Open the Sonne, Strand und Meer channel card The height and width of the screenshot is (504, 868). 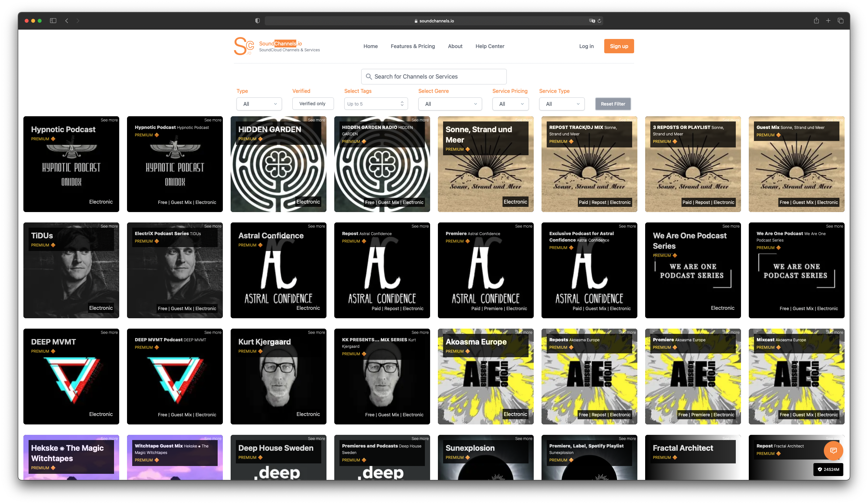click(485, 164)
